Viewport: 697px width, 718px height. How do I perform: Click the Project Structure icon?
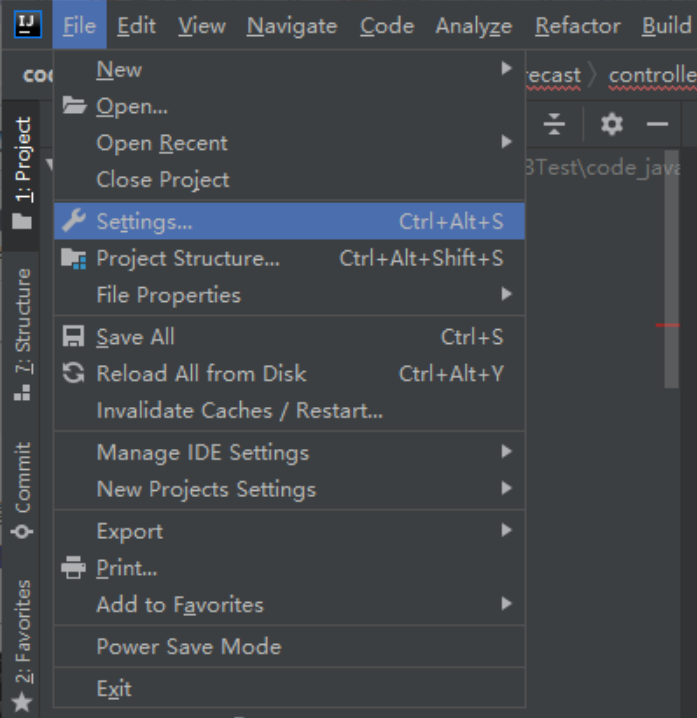point(74,259)
